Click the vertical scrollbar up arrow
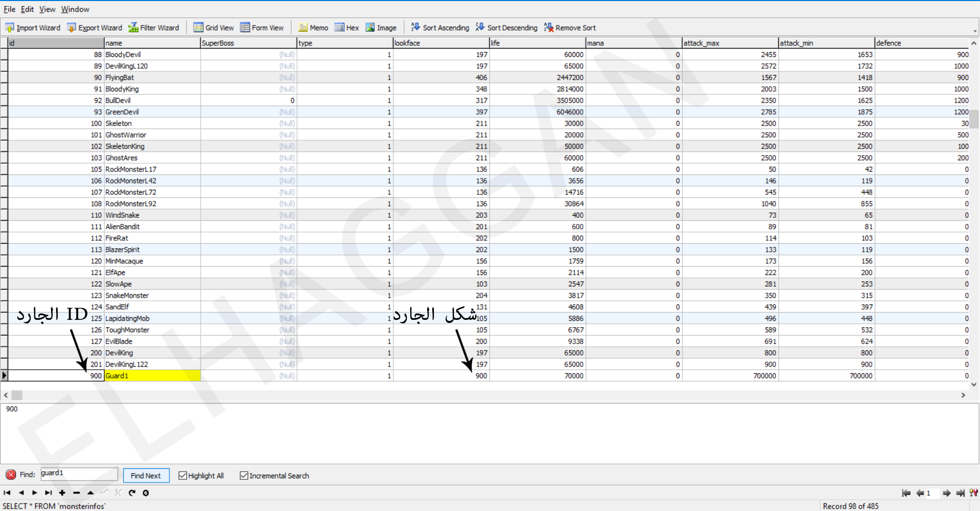Image resolution: width=980 pixels, height=511 pixels. (x=974, y=43)
